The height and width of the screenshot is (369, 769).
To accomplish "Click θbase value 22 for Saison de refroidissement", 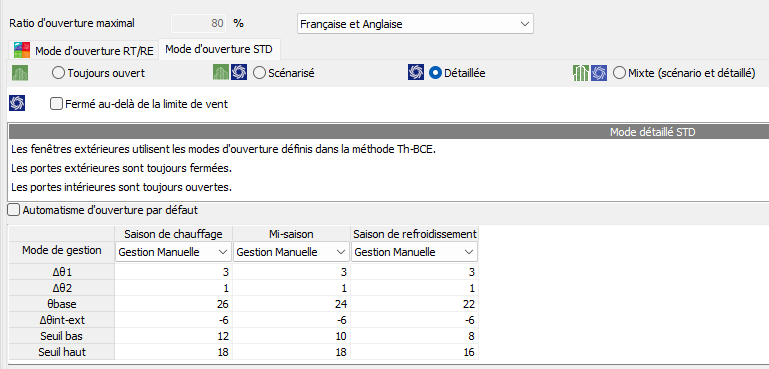I will (x=414, y=304).
